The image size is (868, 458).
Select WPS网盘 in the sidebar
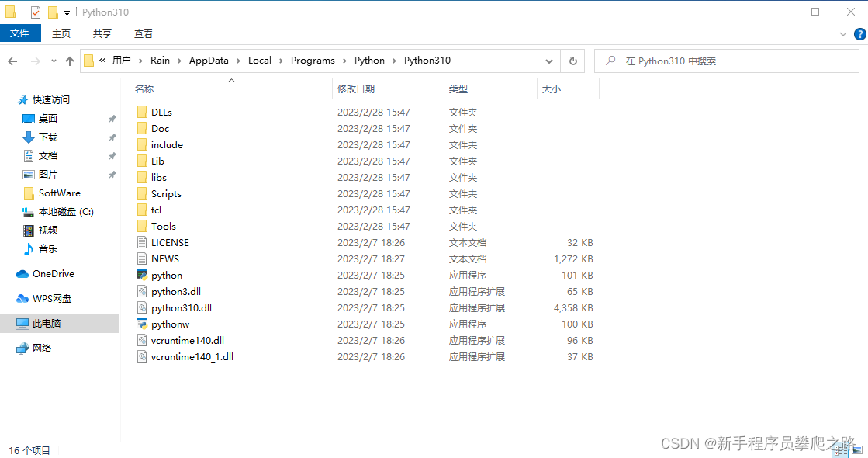click(x=51, y=298)
